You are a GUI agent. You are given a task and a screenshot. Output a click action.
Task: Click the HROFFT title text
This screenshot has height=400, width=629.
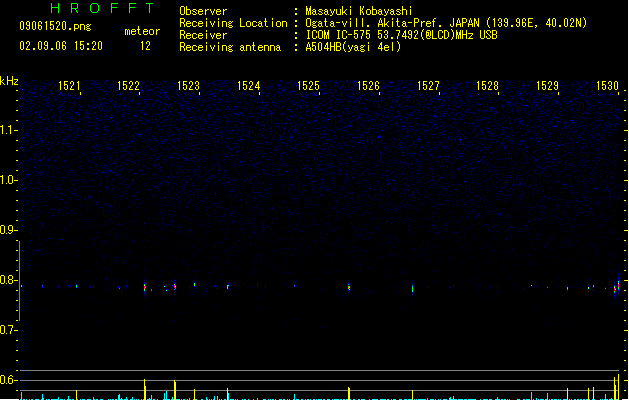[x=102, y=8]
